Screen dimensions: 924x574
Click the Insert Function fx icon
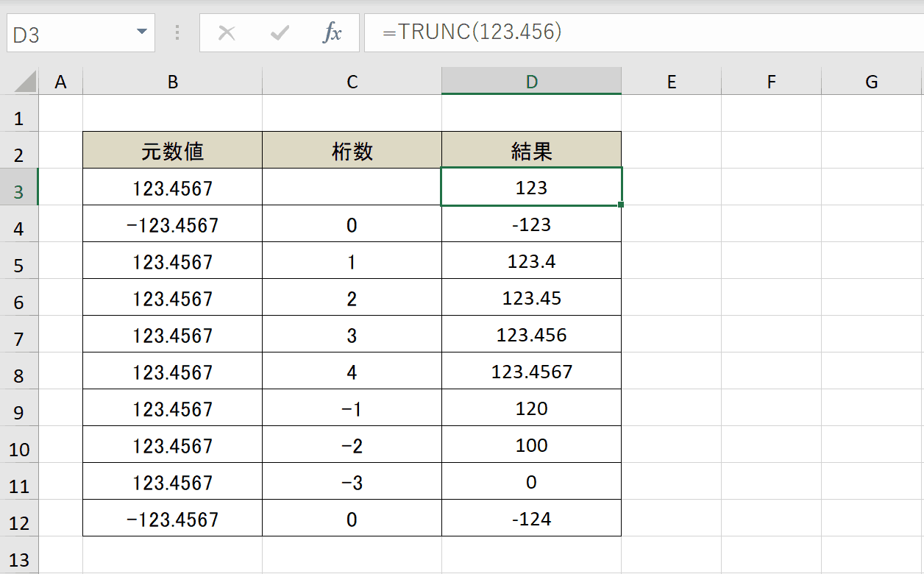333,32
